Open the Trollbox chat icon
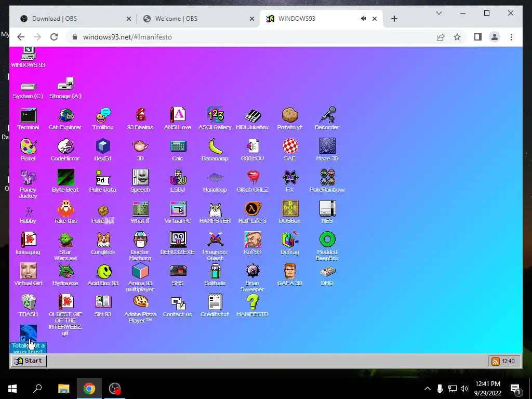 [103, 119]
